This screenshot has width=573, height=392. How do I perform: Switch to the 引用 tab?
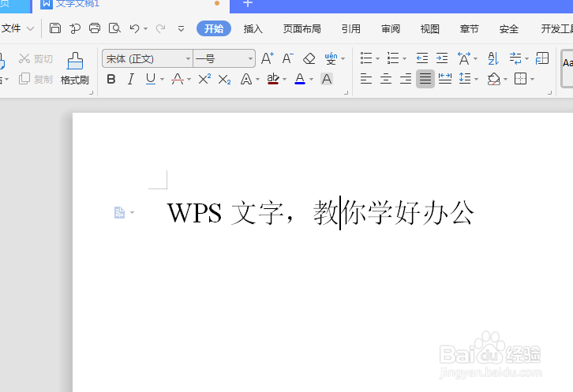pyautogui.click(x=350, y=28)
